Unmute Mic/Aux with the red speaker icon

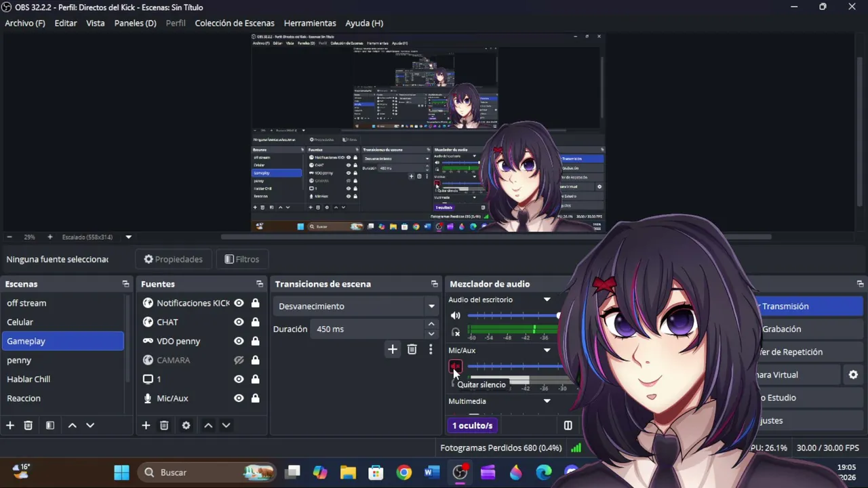pyautogui.click(x=455, y=367)
